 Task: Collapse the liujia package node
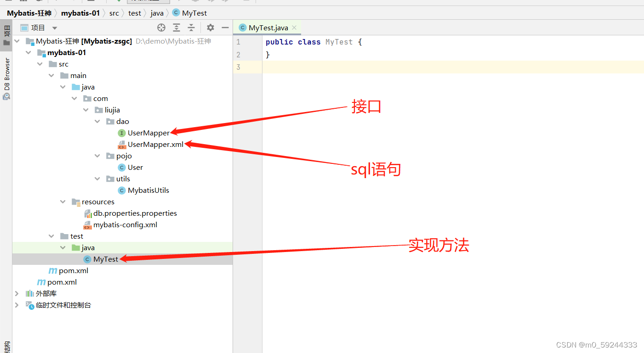tap(86, 110)
